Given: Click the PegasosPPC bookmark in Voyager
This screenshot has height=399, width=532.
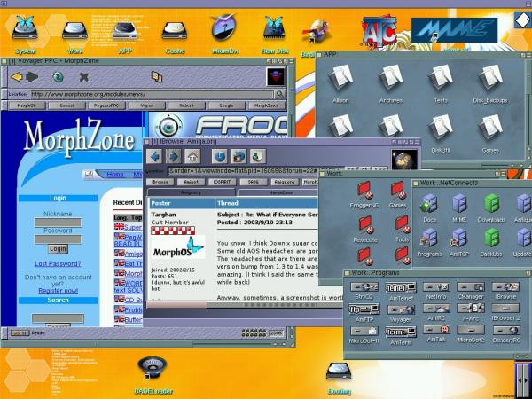Looking at the screenshot, I should tap(106, 106).
